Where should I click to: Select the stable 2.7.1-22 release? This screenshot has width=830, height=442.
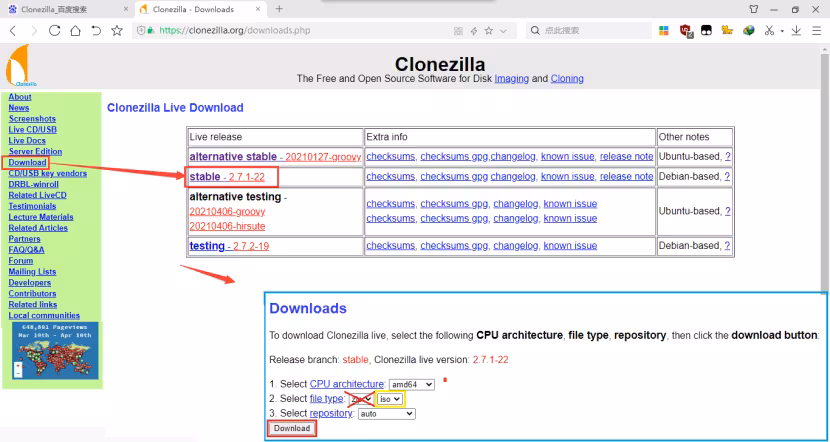[x=227, y=177]
